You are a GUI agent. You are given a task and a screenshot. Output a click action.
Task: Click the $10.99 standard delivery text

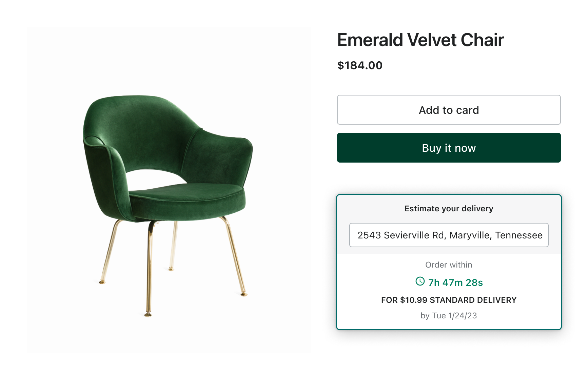click(449, 300)
